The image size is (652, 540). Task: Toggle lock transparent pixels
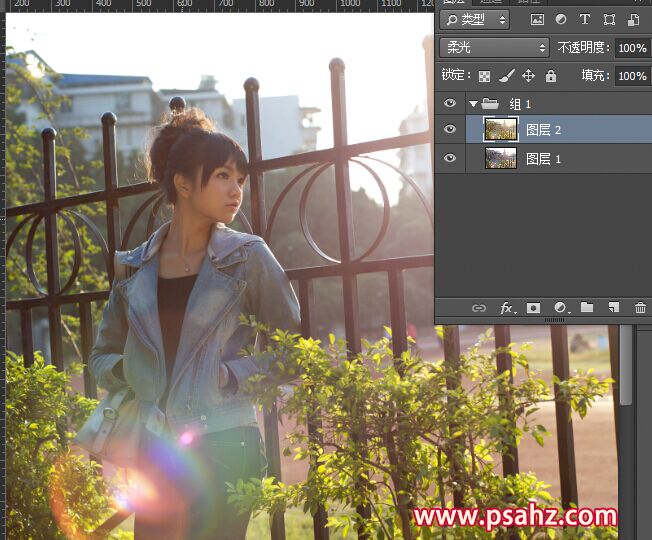click(x=484, y=76)
